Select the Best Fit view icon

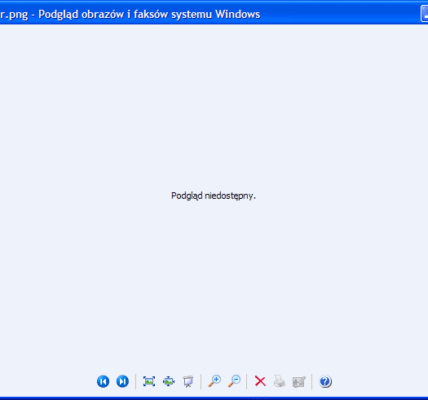click(x=149, y=381)
